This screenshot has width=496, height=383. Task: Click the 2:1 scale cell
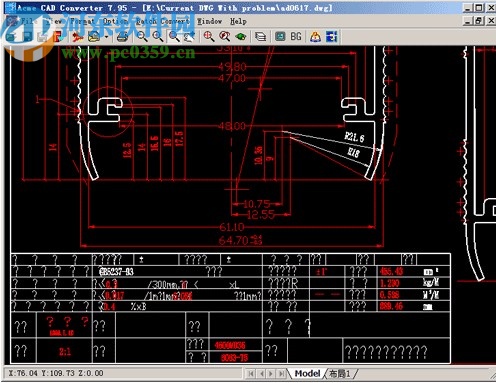click(65, 352)
